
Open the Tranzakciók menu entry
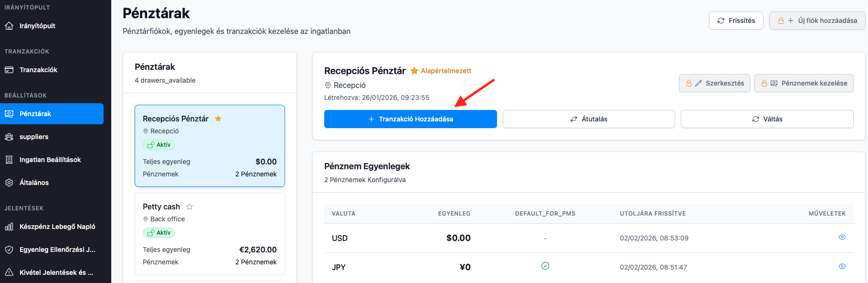tap(38, 70)
